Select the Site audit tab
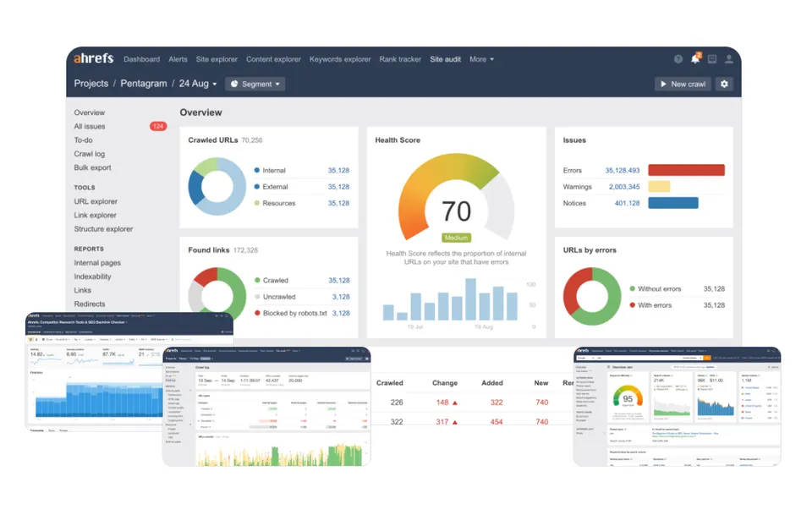 (x=445, y=59)
